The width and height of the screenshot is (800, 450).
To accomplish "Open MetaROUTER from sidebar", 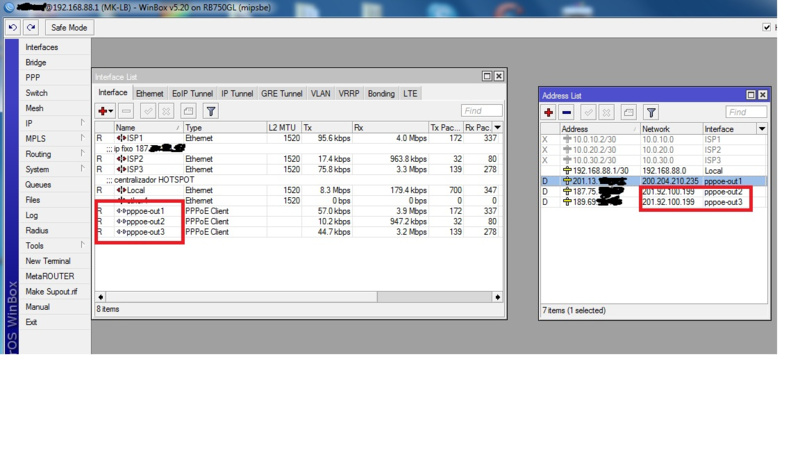I will [x=49, y=276].
